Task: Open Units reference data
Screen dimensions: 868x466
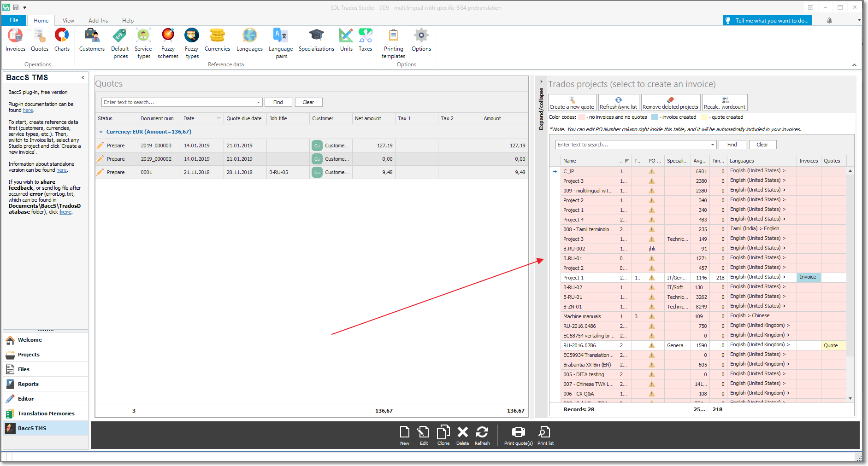Action: pos(346,40)
